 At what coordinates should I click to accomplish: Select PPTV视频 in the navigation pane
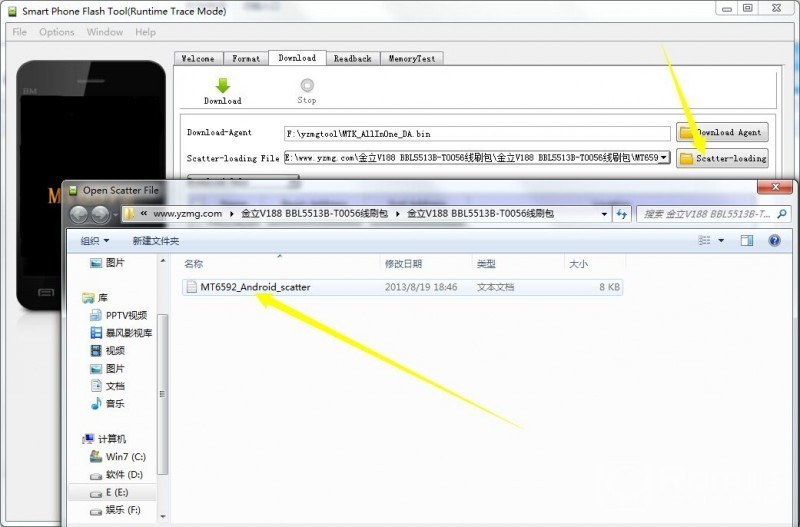[x=118, y=315]
